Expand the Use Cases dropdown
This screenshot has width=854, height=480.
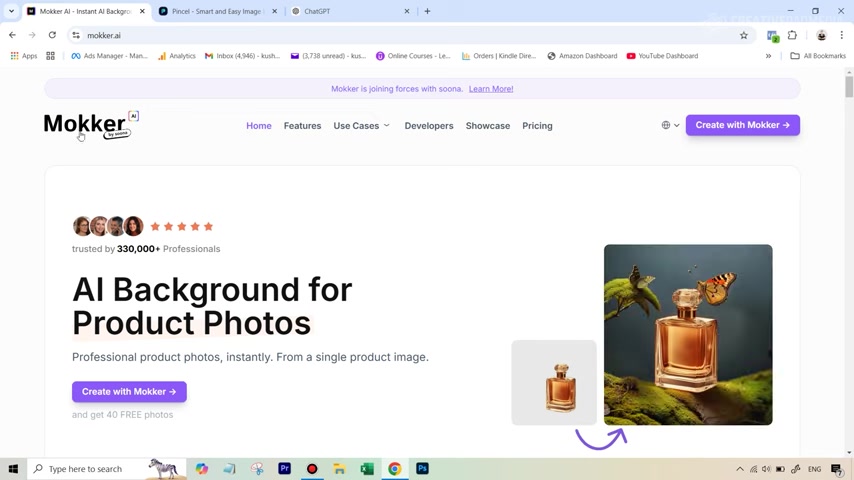point(362,126)
